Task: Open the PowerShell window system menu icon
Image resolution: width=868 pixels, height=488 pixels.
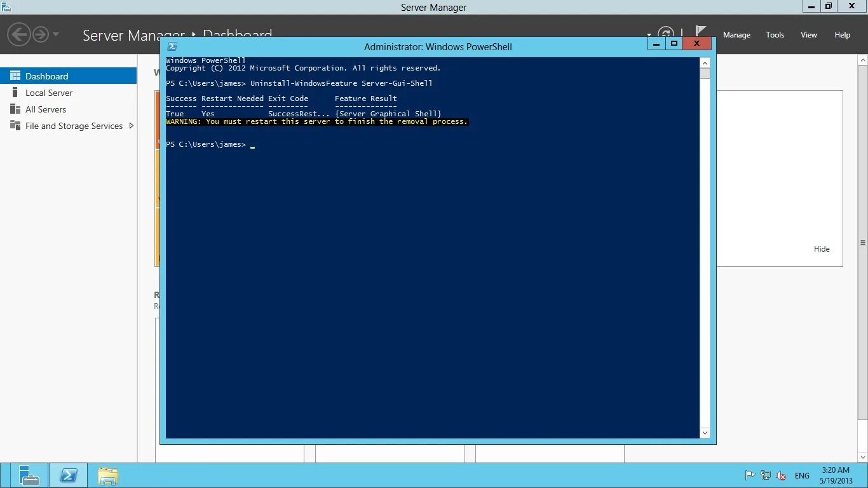Action: [x=172, y=46]
